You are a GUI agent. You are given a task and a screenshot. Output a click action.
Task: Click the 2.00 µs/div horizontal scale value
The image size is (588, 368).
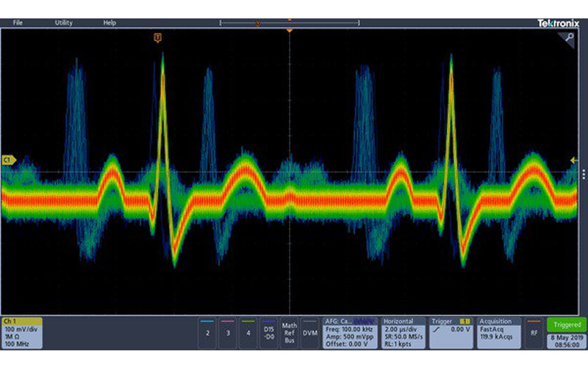pyautogui.click(x=402, y=329)
